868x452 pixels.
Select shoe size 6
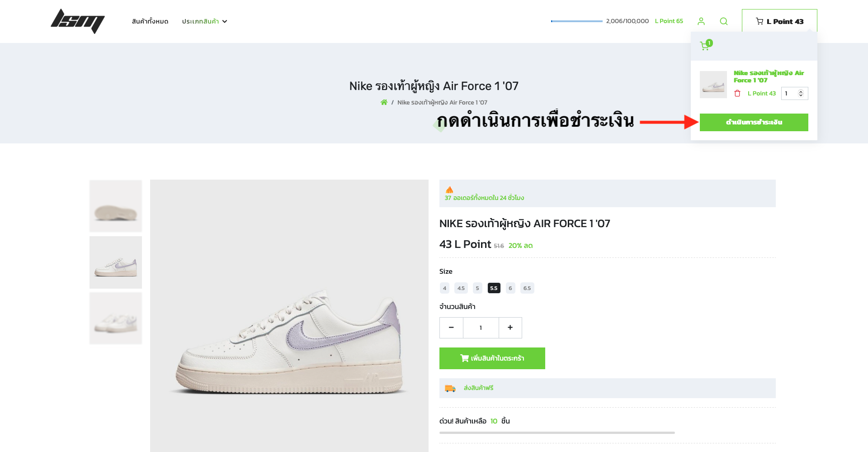510,288
